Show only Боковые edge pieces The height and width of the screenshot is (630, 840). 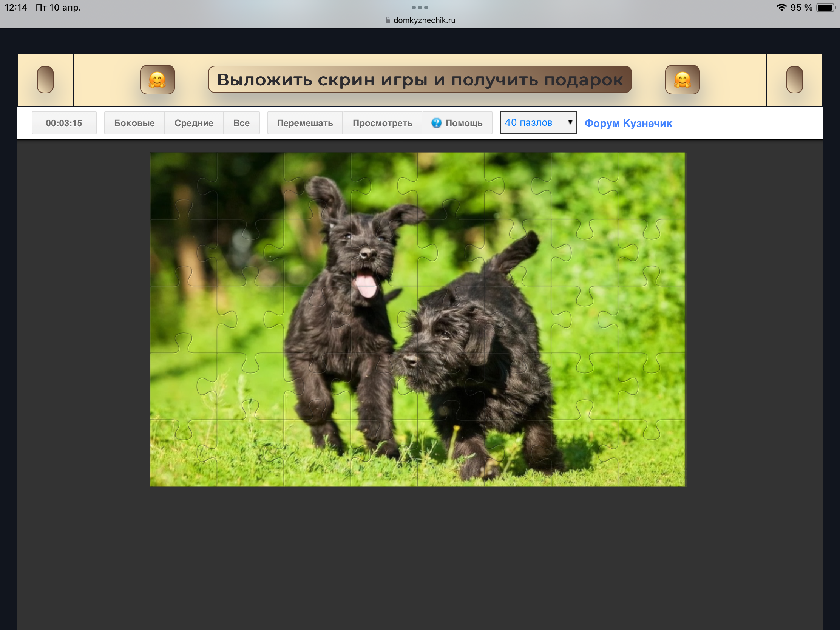pos(134,123)
